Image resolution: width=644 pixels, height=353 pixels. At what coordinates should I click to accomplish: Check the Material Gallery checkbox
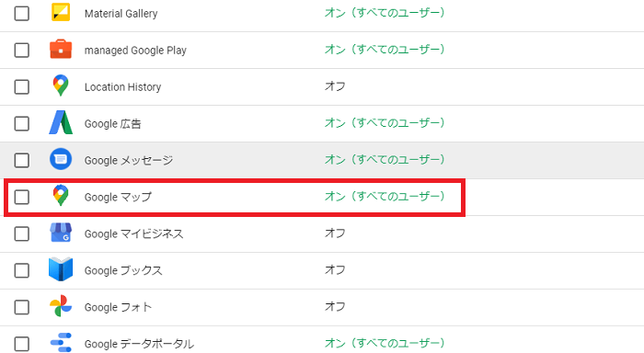click(x=22, y=13)
